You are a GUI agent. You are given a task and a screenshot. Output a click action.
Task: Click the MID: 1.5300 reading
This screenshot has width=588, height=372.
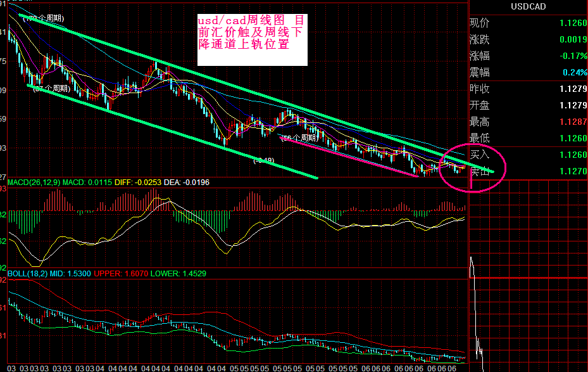tap(70, 274)
